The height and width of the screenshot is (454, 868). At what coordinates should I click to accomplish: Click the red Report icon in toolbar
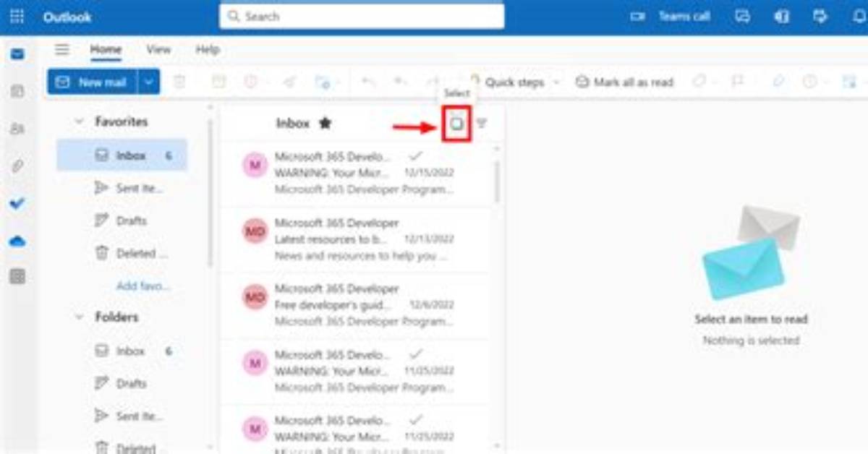click(x=251, y=82)
